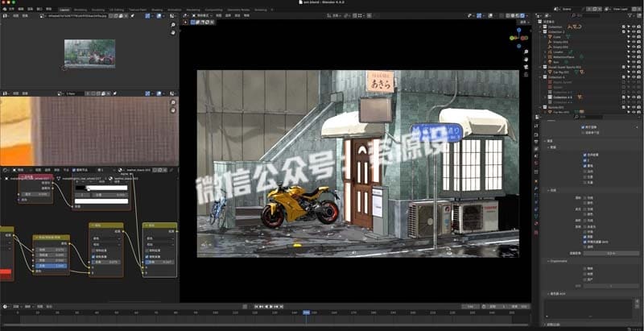Open the 视图 menu in the 3D viewport header
This screenshot has height=331, width=644.
(x=218, y=15)
